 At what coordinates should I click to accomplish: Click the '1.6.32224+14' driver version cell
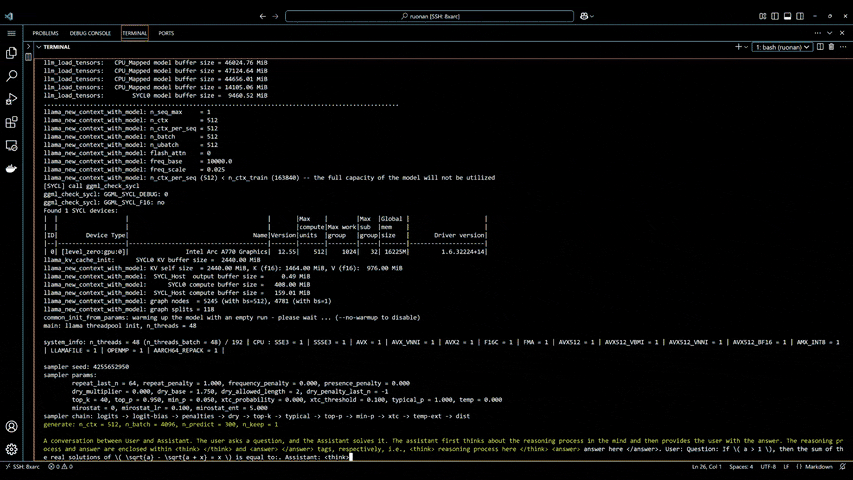tap(463, 252)
